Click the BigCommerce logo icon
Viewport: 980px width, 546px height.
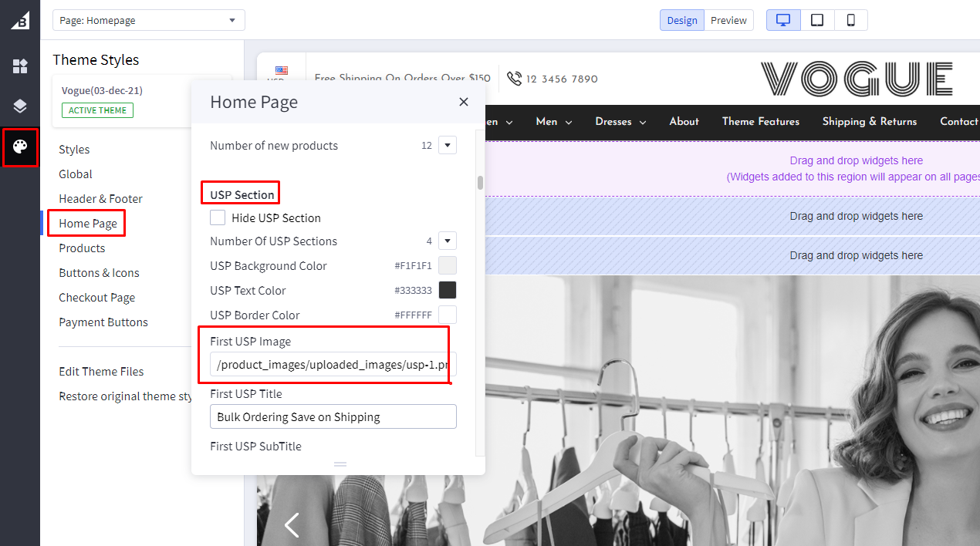click(20, 21)
